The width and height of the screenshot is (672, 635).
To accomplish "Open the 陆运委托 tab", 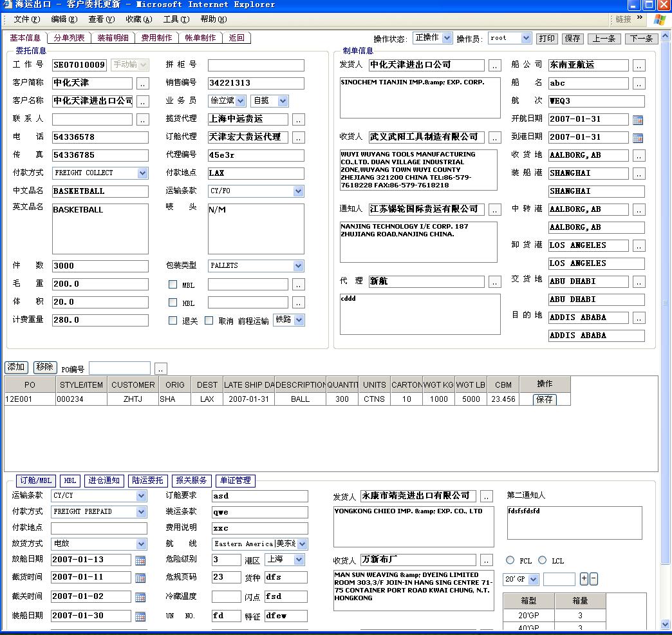I will tap(147, 480).
